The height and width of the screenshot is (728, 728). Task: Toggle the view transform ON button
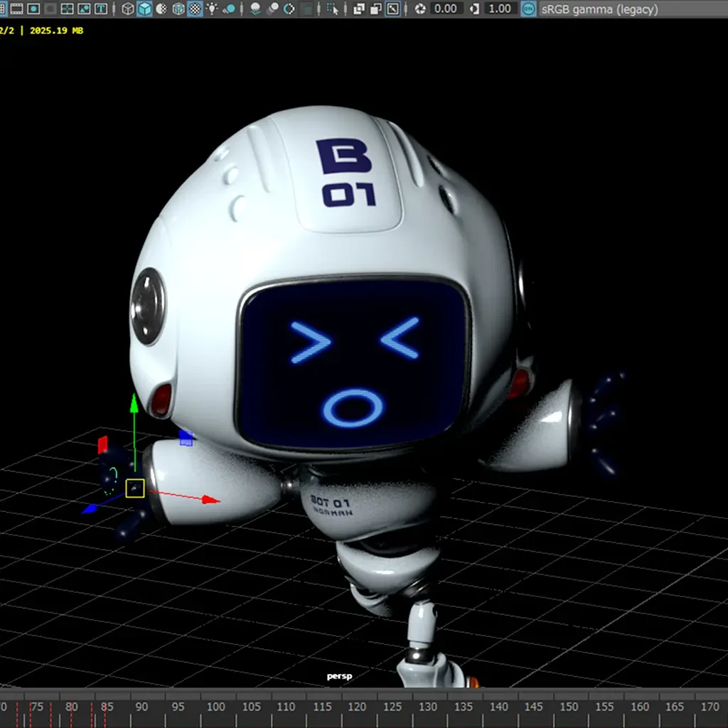528,9
